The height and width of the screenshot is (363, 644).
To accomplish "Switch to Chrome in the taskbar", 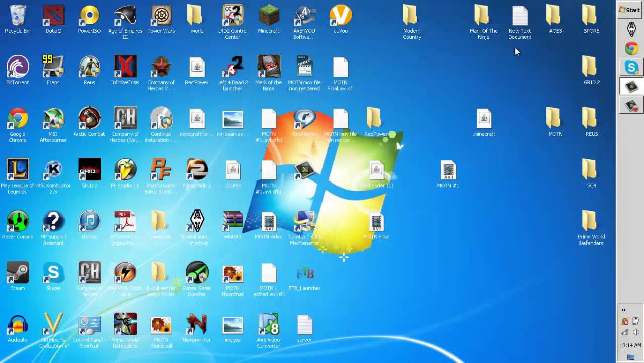I will [631, 49].
